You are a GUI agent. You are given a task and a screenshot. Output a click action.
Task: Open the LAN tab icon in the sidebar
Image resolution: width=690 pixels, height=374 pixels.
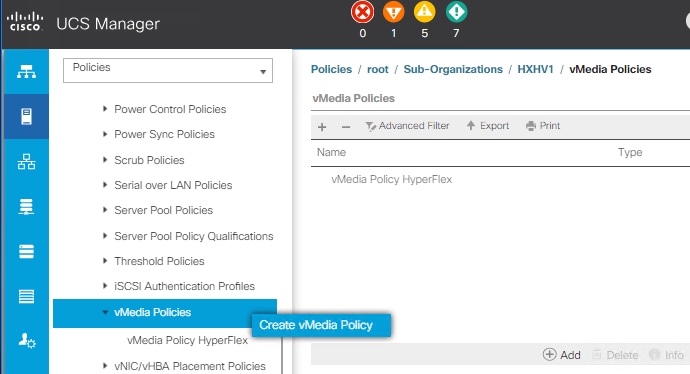click(x=26, y=161)
